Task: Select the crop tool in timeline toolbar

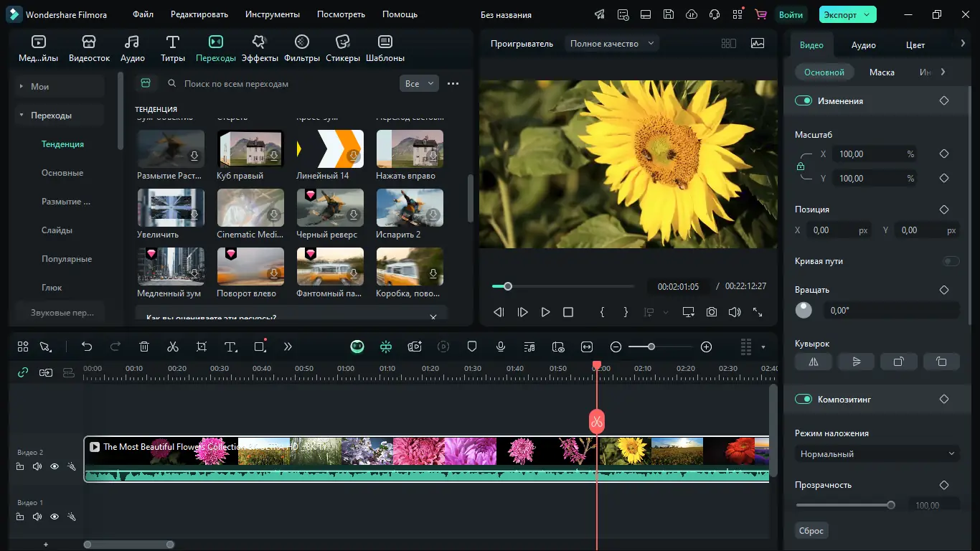Action: (x=202, y=347)
